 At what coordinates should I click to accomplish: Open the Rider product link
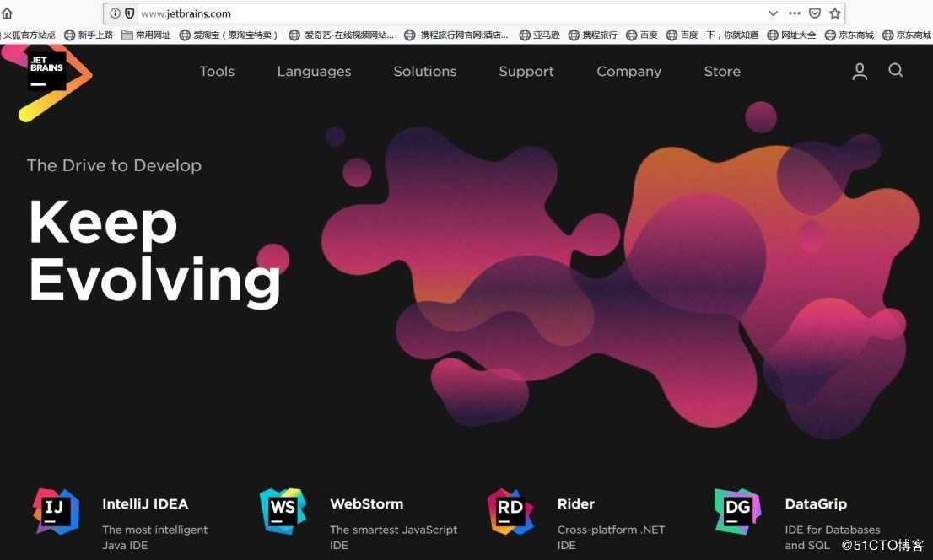576,504
